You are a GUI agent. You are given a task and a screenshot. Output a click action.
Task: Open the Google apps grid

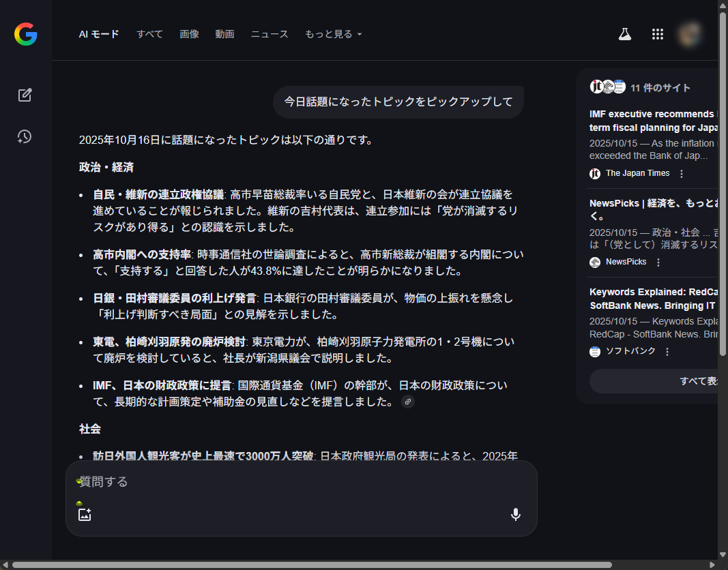click(658, 34)
